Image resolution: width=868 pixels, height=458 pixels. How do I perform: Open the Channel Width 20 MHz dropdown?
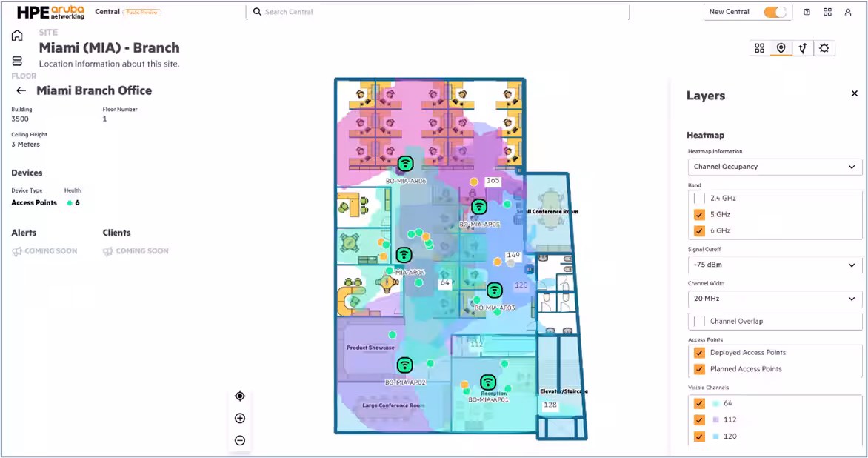(x=775, y=299)
